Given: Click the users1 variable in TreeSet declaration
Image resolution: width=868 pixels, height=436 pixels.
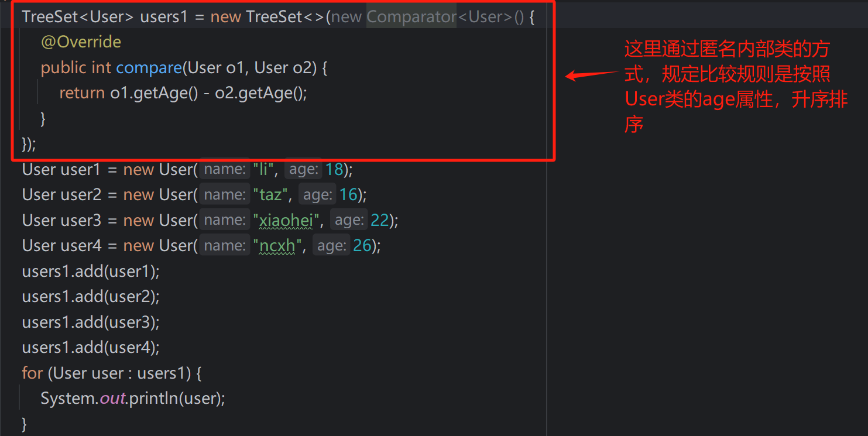Looking at the screenshot, I should click(163, 17).
